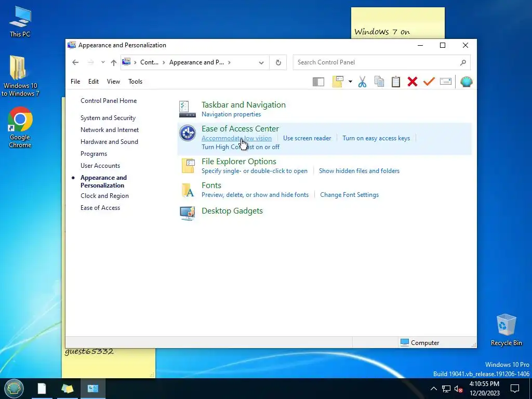
Task: Select the Recycle Bin desktop icon
Action: 506,330
